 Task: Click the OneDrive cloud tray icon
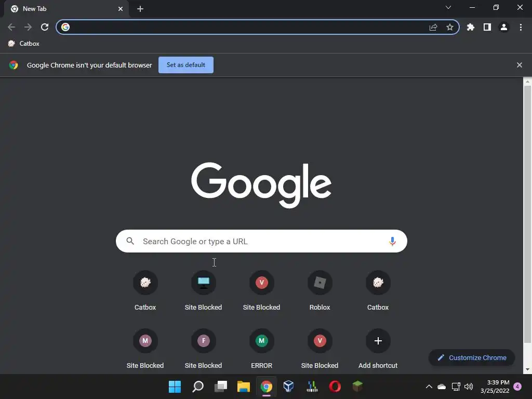pos(442,387)
